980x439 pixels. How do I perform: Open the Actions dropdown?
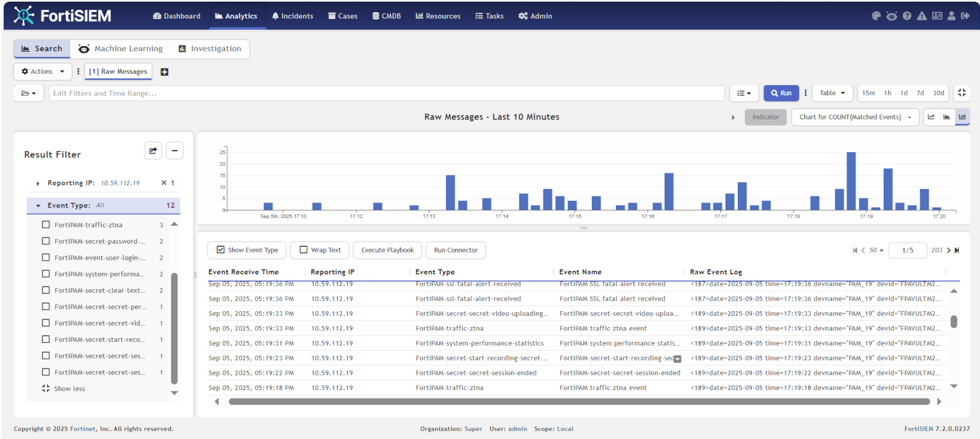[x=43, y=71]
